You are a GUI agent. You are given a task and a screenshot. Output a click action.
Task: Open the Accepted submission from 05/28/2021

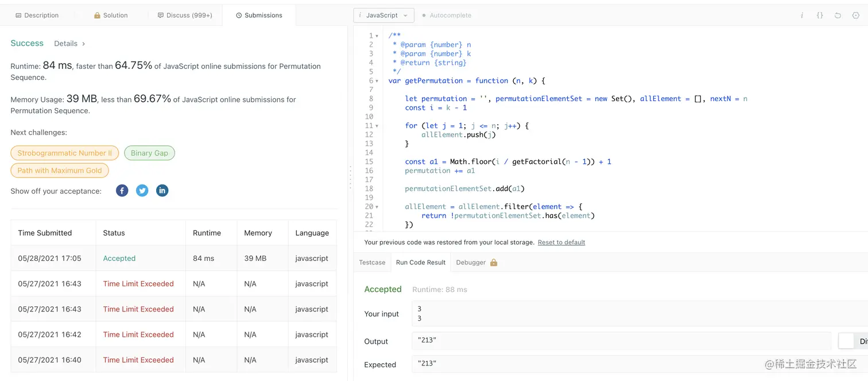[119, 259]
